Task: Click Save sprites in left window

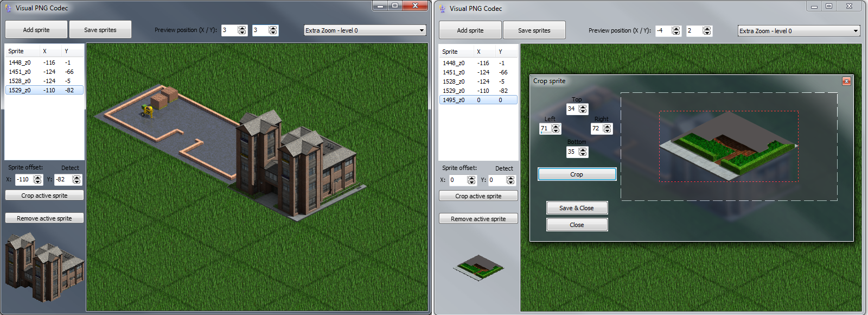Action: point(100,30)
